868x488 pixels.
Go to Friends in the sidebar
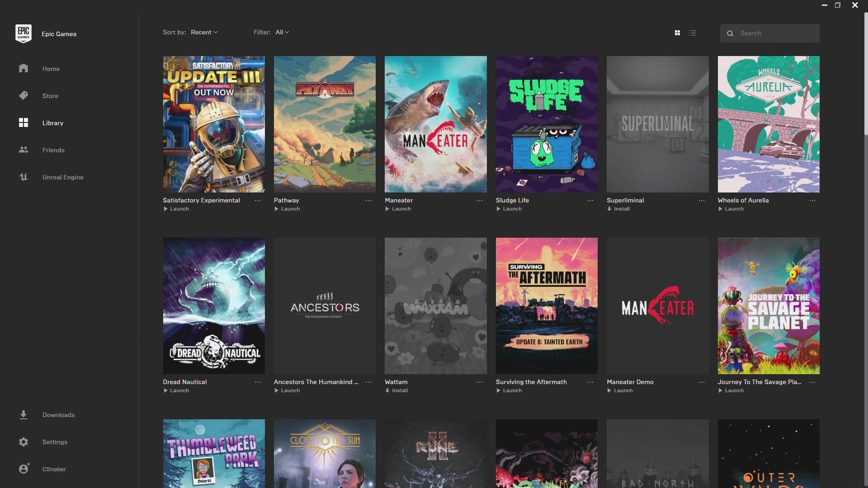pyautogui.click(x=53, y=150)
